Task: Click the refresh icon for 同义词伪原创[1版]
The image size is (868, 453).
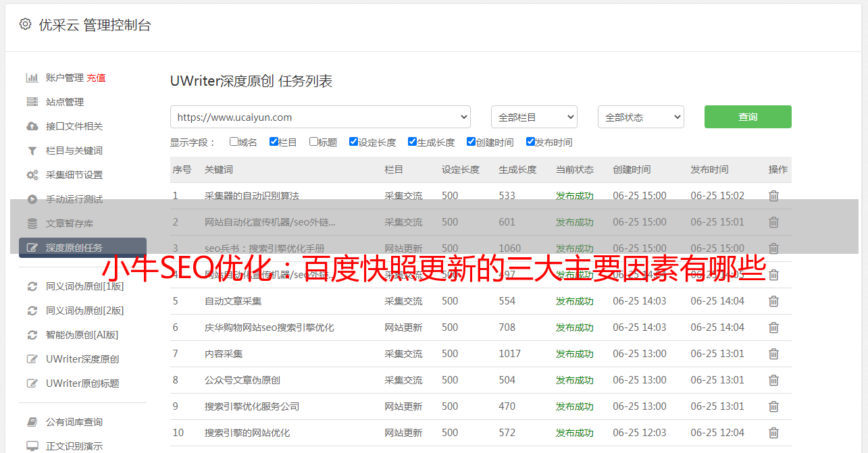Action: (x=32, y=286)
